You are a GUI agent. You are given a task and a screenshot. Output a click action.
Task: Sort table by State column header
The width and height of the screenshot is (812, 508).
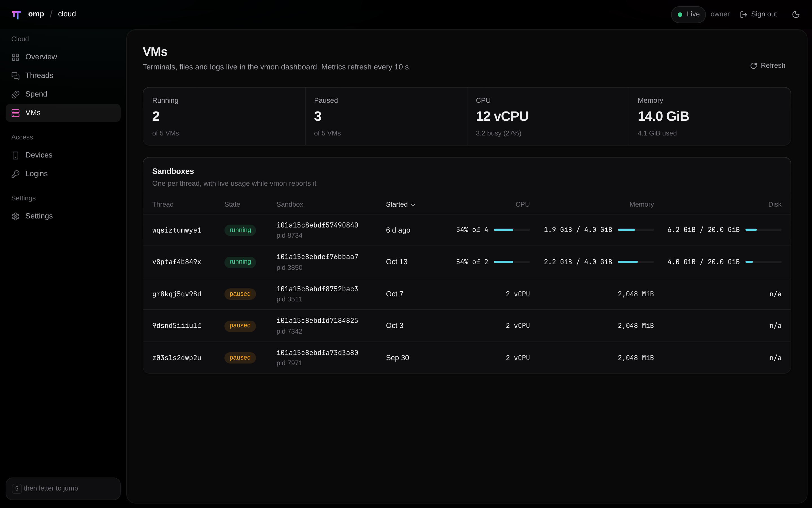coord(232,204)
